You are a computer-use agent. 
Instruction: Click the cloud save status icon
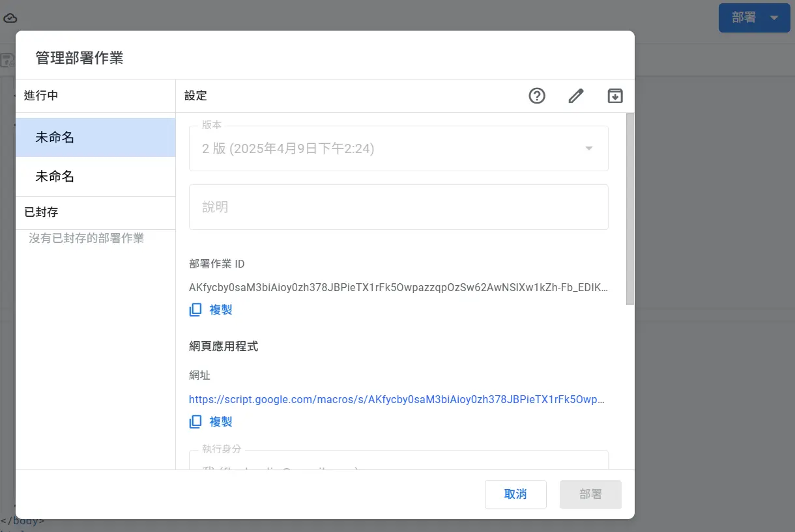tap(10, 18)
